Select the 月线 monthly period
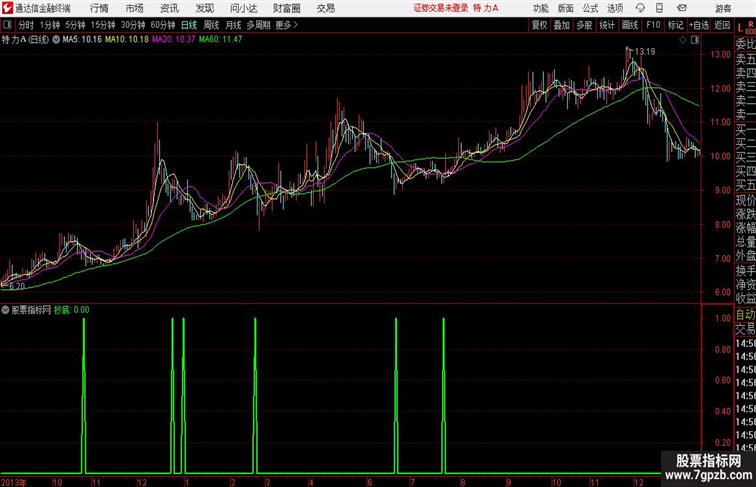This screenshot has width=756, height=487. [233, 25]
